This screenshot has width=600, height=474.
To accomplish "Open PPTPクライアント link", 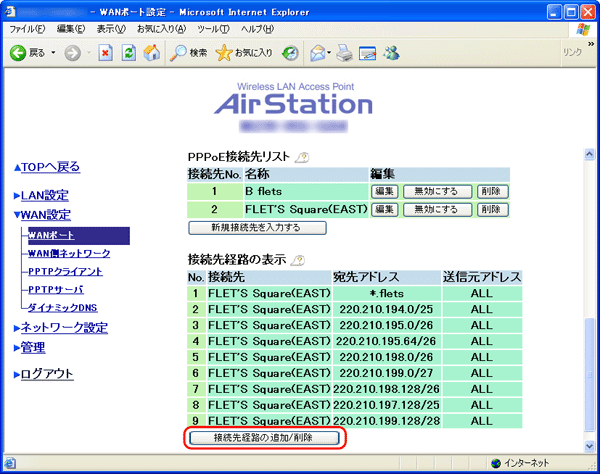I will (x=65, y=272).
